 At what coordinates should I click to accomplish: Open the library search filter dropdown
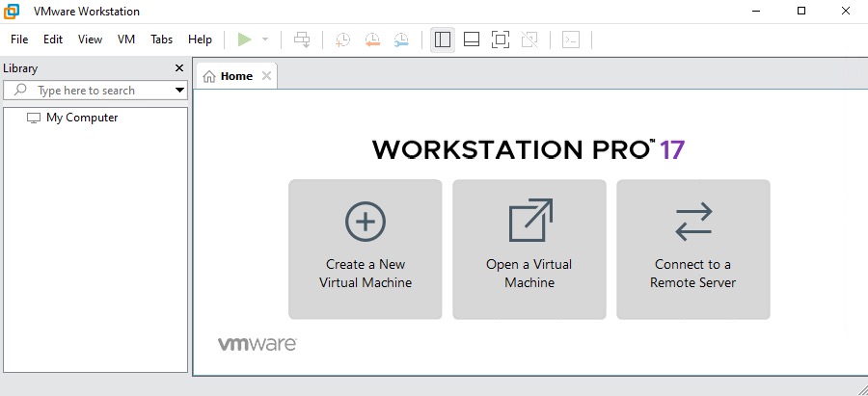(x=180, y=91)
